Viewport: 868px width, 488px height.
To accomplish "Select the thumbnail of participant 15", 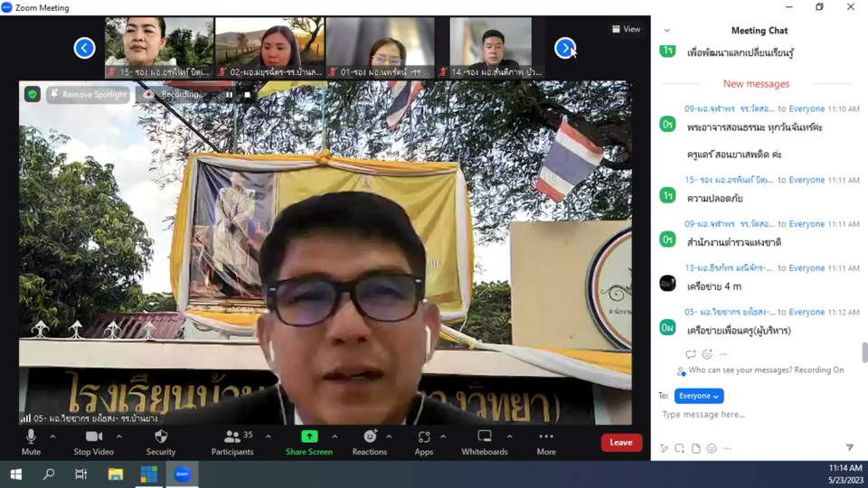I will pyautogui.click(x=159, y=48).
